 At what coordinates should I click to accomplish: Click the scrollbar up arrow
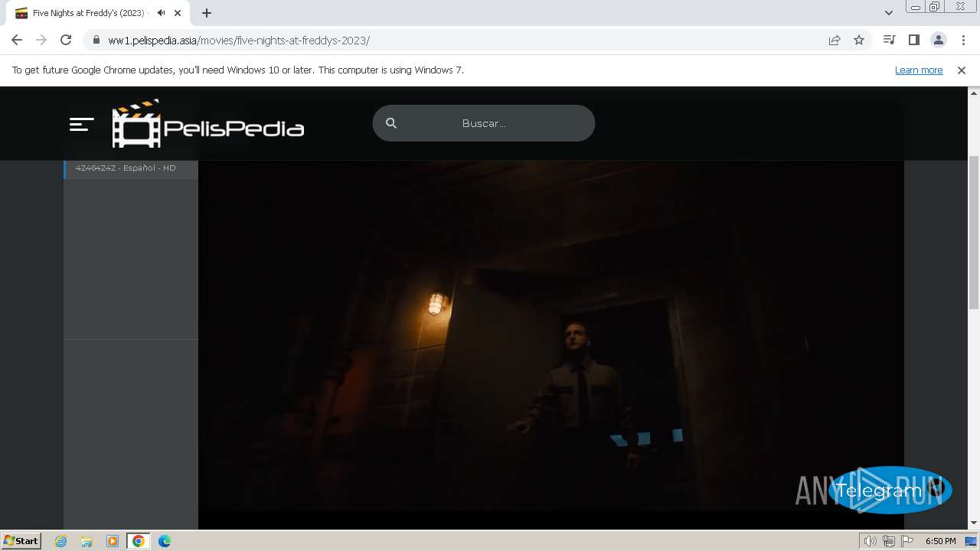pos(974,93)
